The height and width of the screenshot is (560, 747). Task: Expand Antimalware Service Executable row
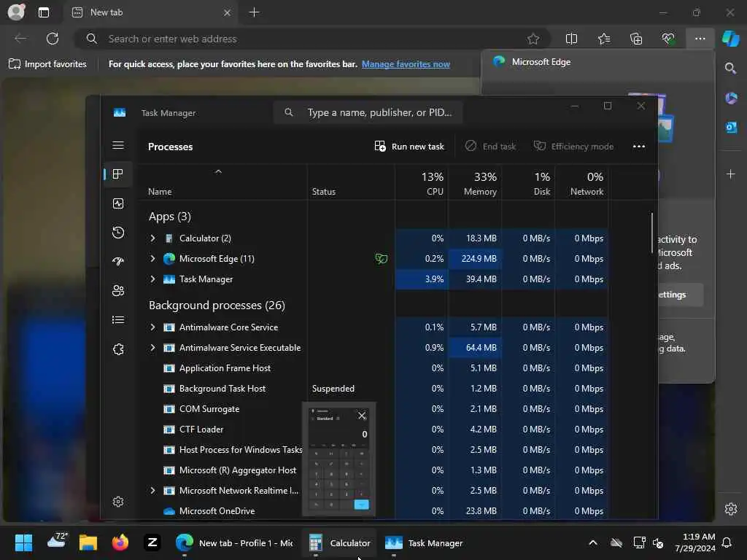click(152, 348)
